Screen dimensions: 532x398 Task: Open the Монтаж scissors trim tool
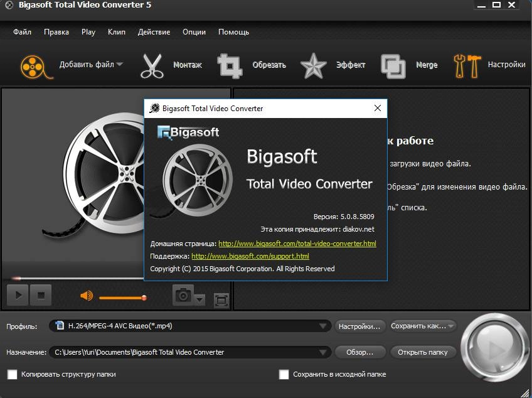click(152, 66)
